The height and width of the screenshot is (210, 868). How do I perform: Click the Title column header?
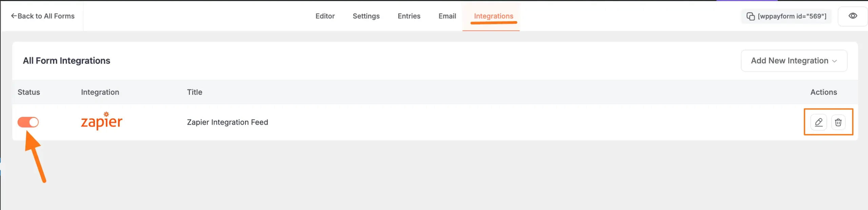(195, 92)
